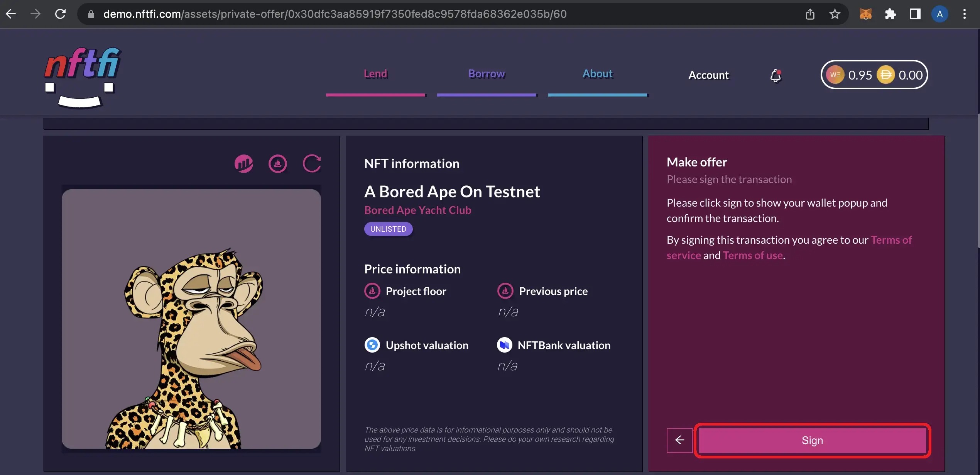The width and height of the screenshot is (980, 475).
Task: Click the About navigation item
Action: point(598,74)
